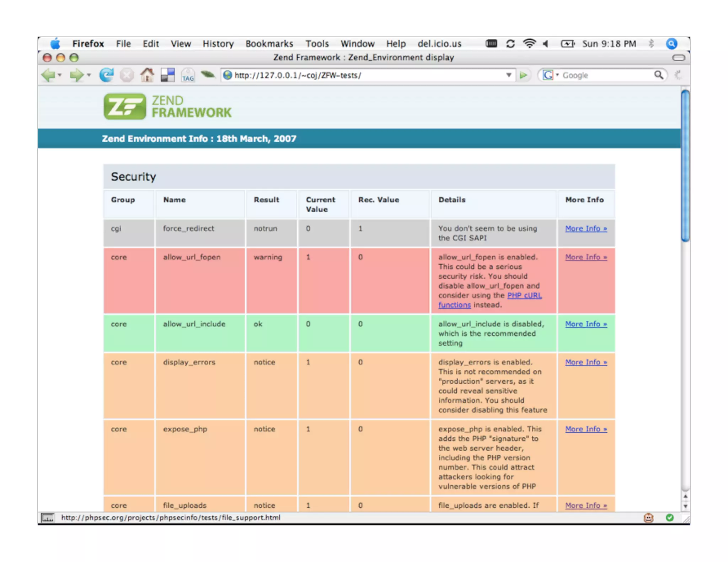728x562 pixels.
Task: Open the search engine selector dropdown
Action: click(x=557, y=75)
